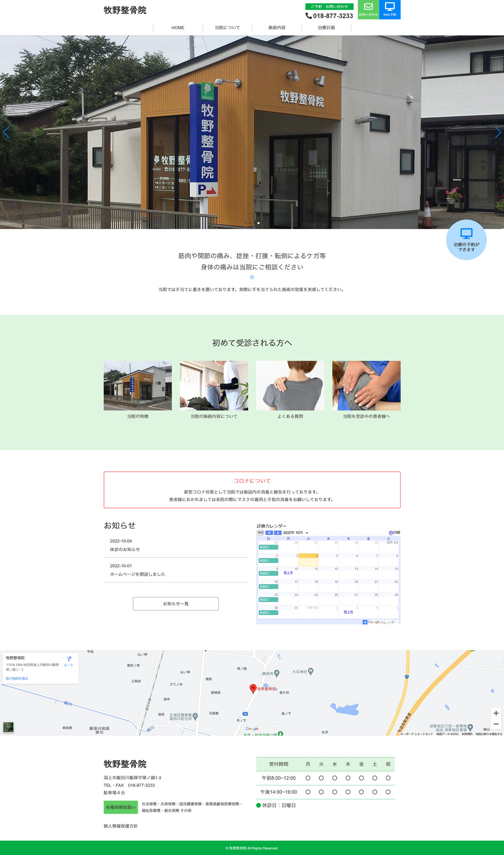This screenshot has height=855, width=504.
Task: Click the お知らせ一覧 button
Action: [x=176, y=604]
